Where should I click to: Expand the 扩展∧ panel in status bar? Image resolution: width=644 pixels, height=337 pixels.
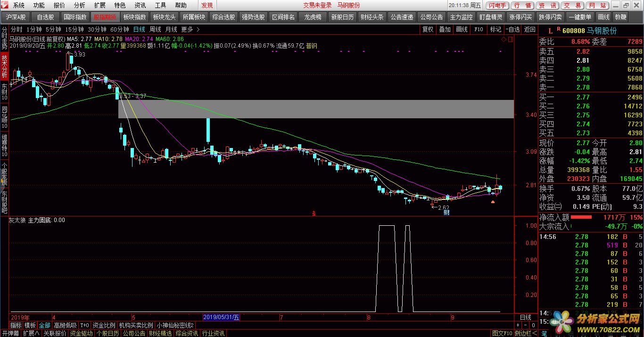pyautogui.click(x=31, y=333)
